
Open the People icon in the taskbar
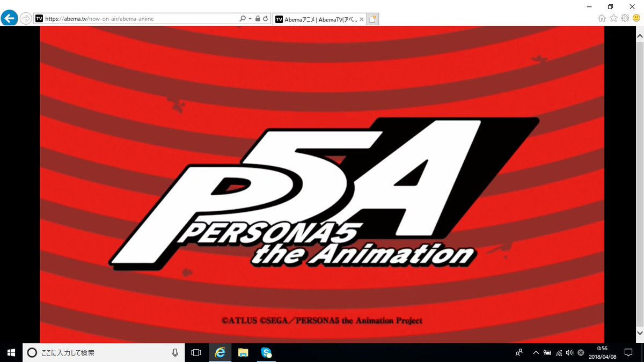coord(519,352)
